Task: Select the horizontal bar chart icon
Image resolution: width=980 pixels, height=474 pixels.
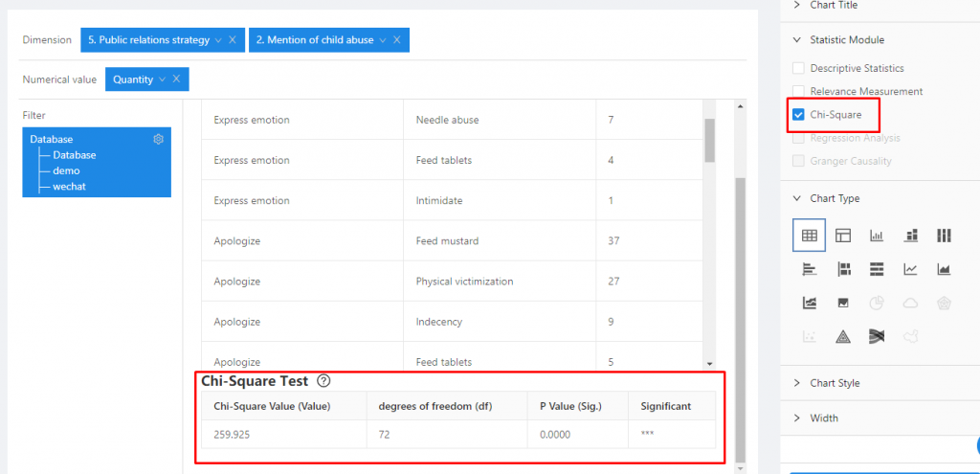Action: click(x=809, y=269)
